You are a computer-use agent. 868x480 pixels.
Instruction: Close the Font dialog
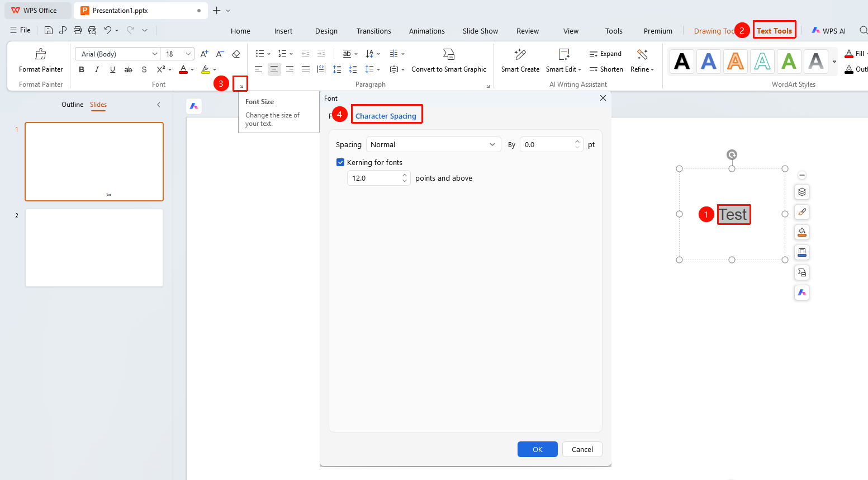[x=603, y=98]
